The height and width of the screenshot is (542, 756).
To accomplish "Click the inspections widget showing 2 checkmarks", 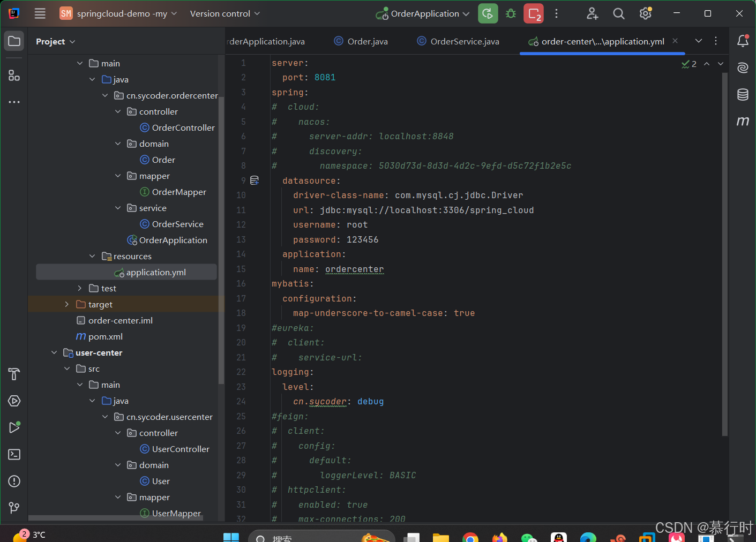I will click(x=688, y=63).
